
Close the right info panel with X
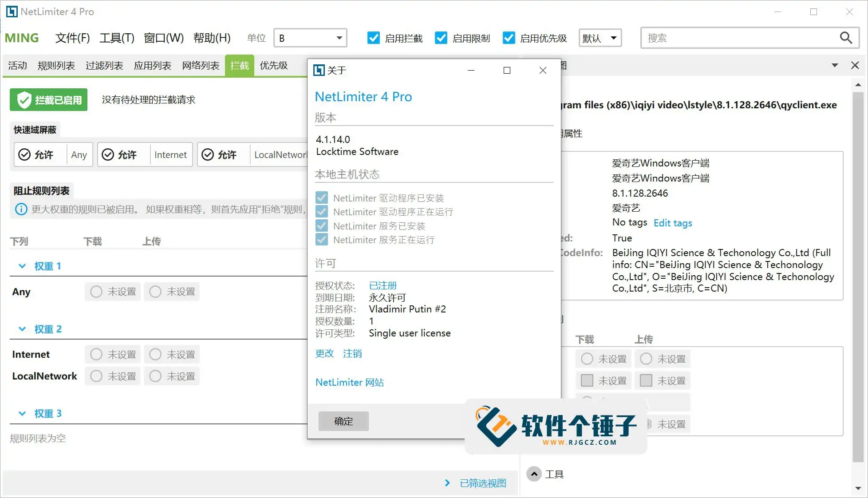(x=855, y=65)
